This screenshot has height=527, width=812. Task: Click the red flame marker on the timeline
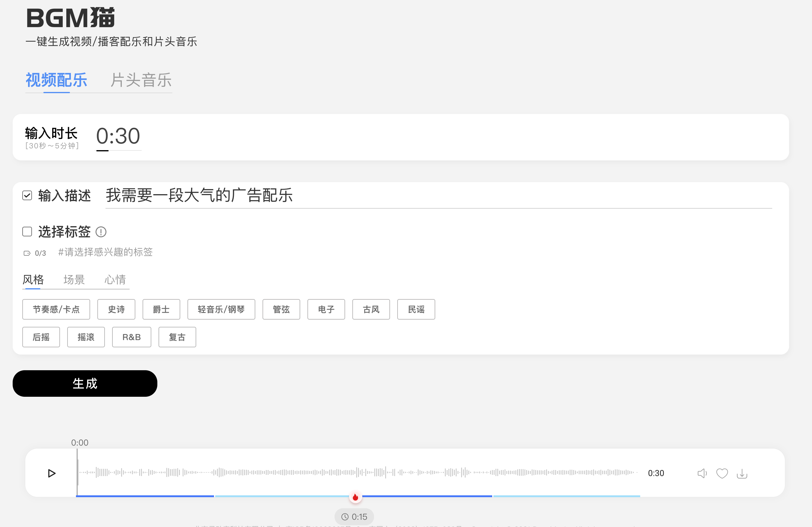point(355,497)
